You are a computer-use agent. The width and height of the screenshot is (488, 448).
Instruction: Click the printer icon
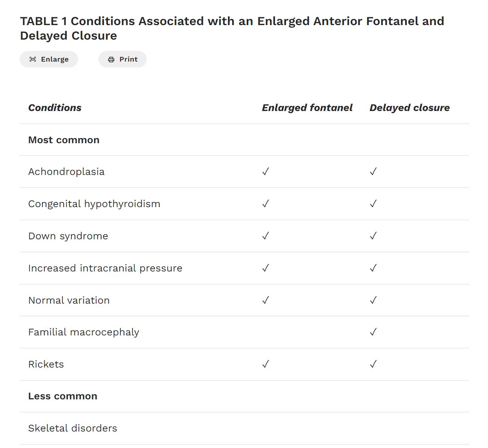111,59
